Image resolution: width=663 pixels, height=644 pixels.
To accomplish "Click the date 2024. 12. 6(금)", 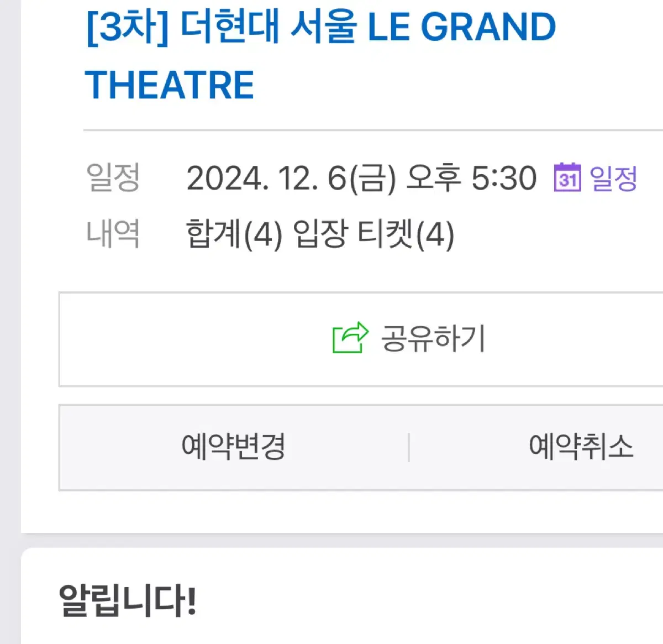I will 291,179.
